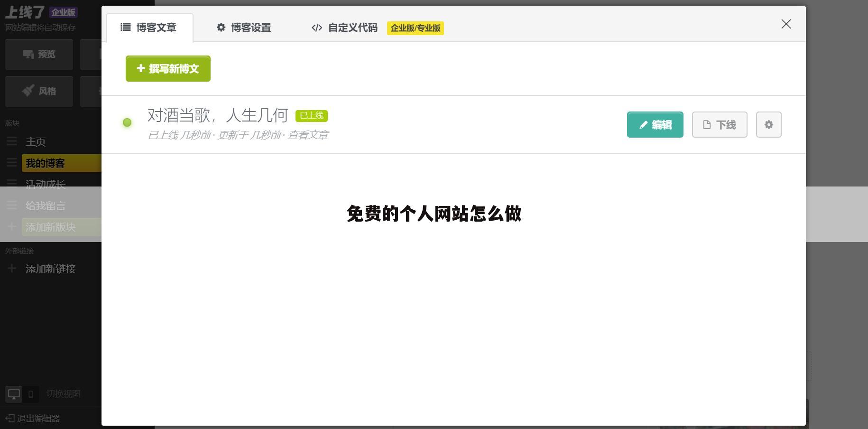Click 撰写新博文 to write new post
The height and width of the screenshot is (429, 868).
pyautogui.click(x=168, y=68)
